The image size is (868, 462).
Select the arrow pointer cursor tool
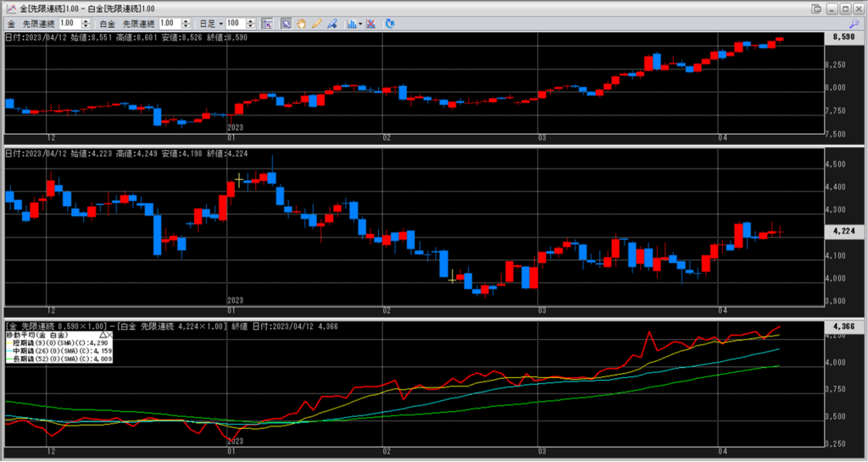tap(286, 24)
